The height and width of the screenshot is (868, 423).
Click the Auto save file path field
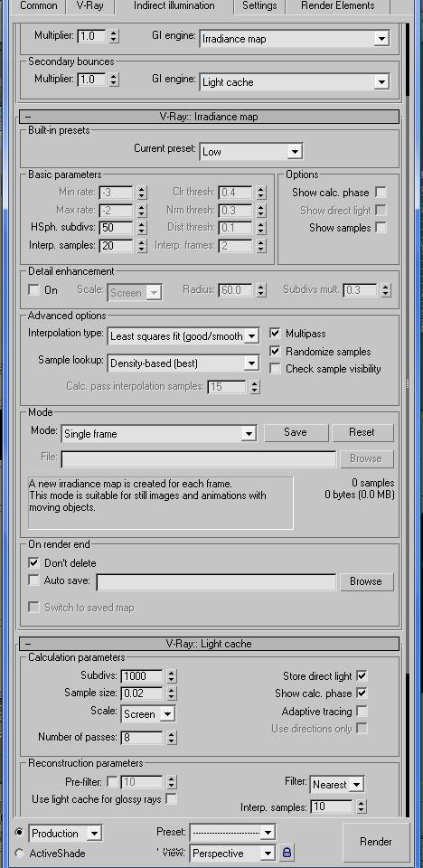(216, 581)
